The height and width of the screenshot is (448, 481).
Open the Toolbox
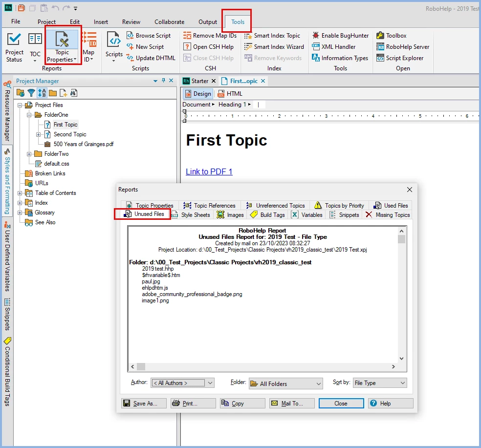[x=392, y=36]
